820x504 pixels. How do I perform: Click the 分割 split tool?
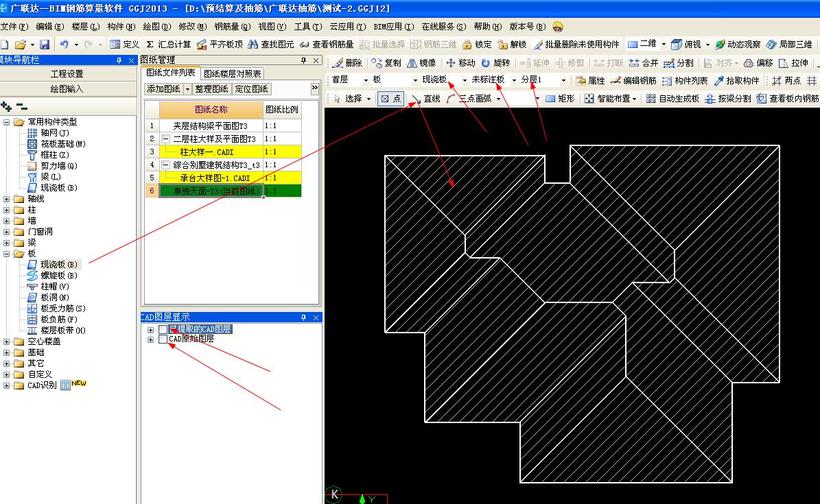click(x=679, y=62)
